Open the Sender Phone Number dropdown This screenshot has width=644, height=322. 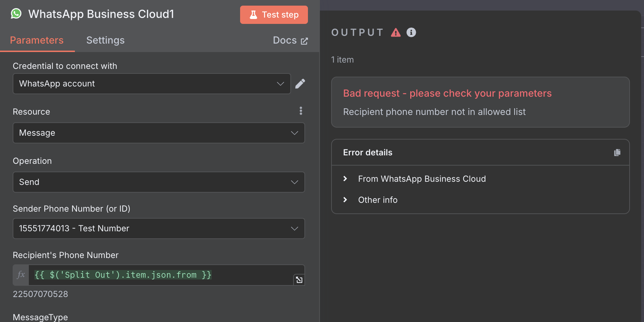(159, 228)
